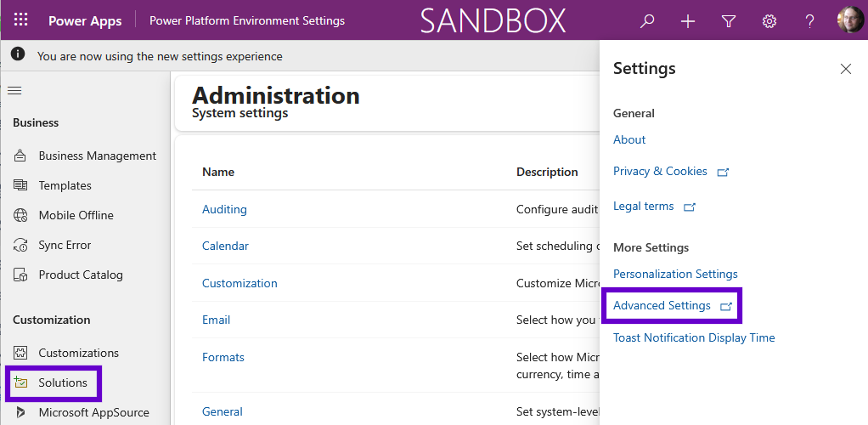Open Privacy & Cookies link
Image resolution: width=868 pixels, height=425 pixels.
(660, 171)
